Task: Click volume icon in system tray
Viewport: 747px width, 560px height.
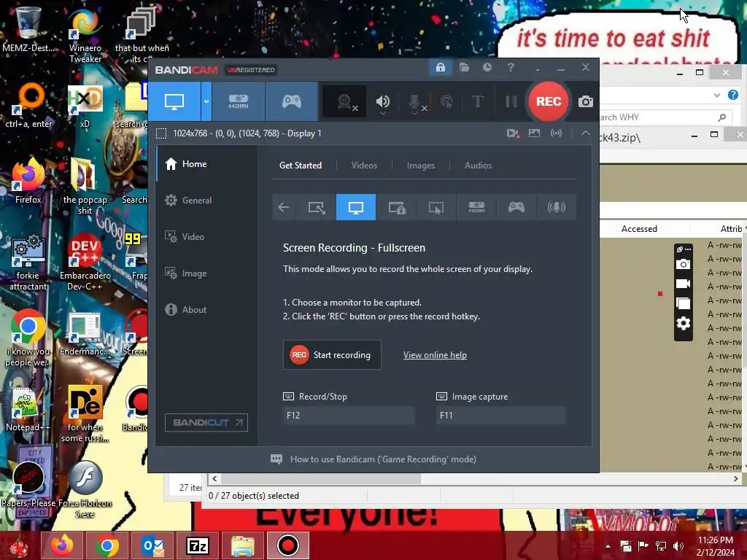Action: [678, 546]
